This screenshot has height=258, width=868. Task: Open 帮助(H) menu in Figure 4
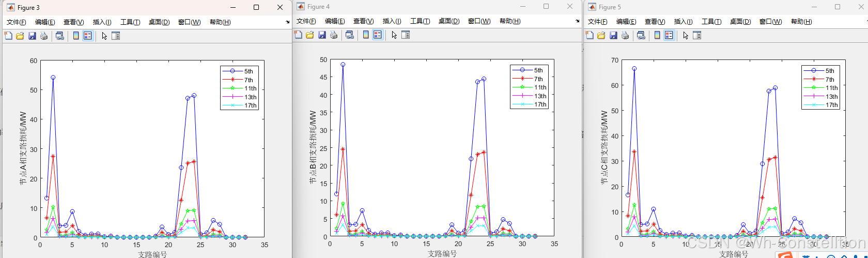click(510, 21)
